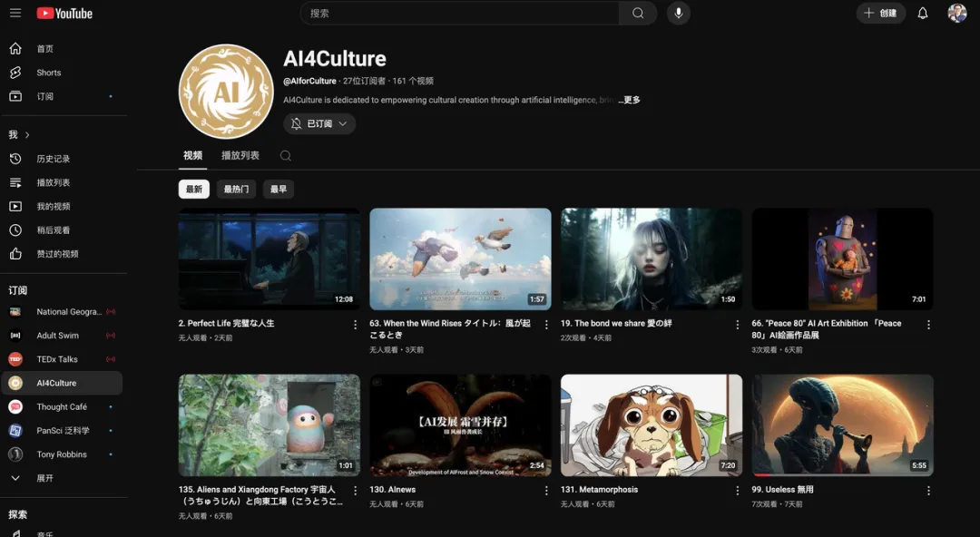
Task: Open the 'Perfect Life 完璧な人生' video thumbnail
Action: click(269, 259)
